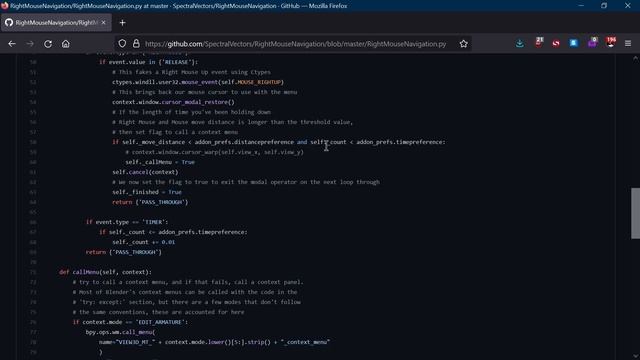This screenshot has height=360, width=640.
Task: Open the Firefox downloads panel
Action: click(520, 43)
